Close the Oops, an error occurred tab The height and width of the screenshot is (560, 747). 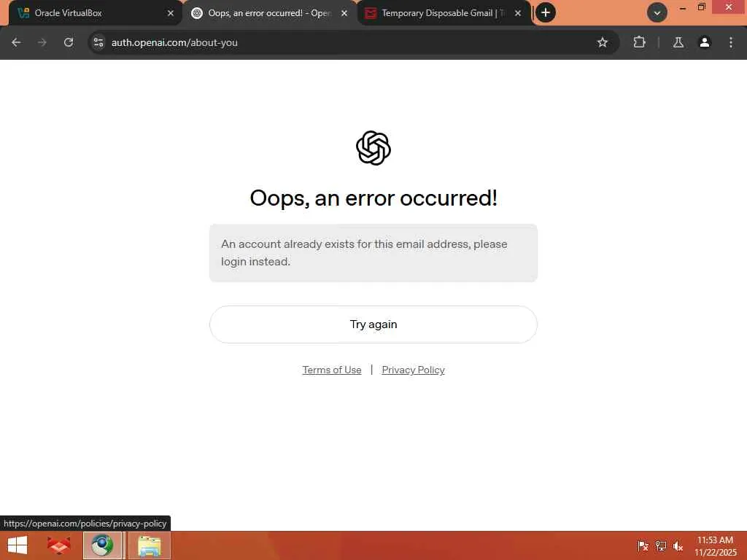click(x=344, y=13)
